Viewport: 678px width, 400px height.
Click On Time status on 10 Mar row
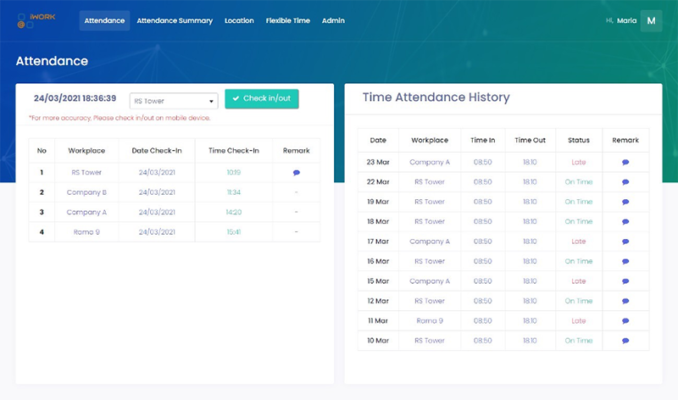(579, 341)
